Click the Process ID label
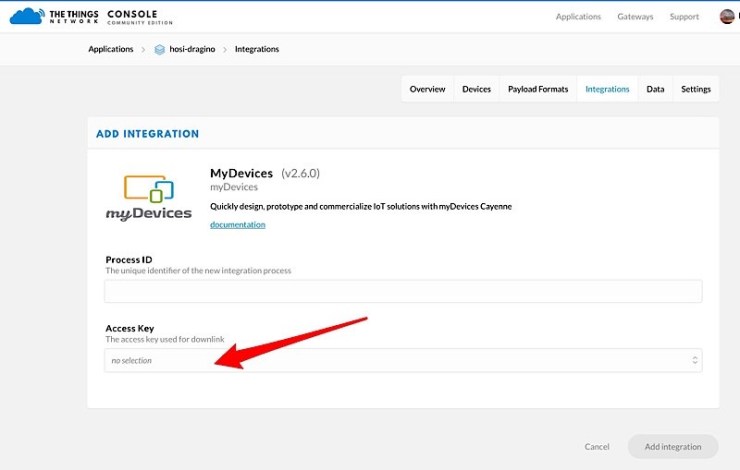This screenshot has width=740, height=470. [129, 260]
